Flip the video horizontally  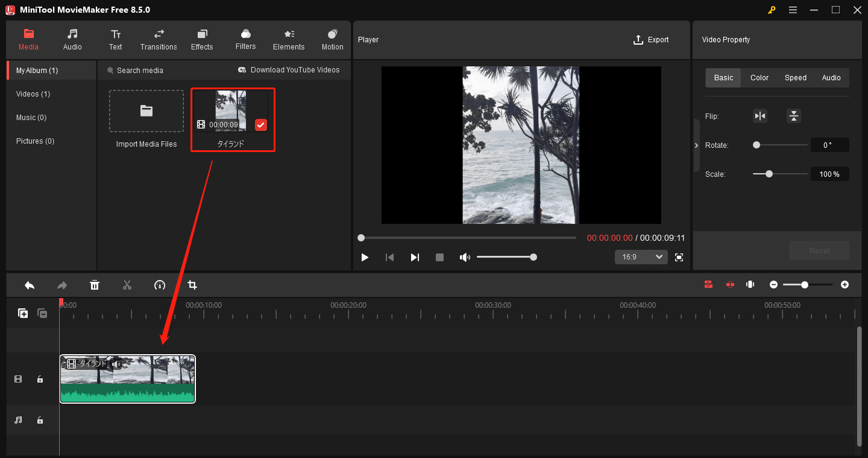(760, 116)
